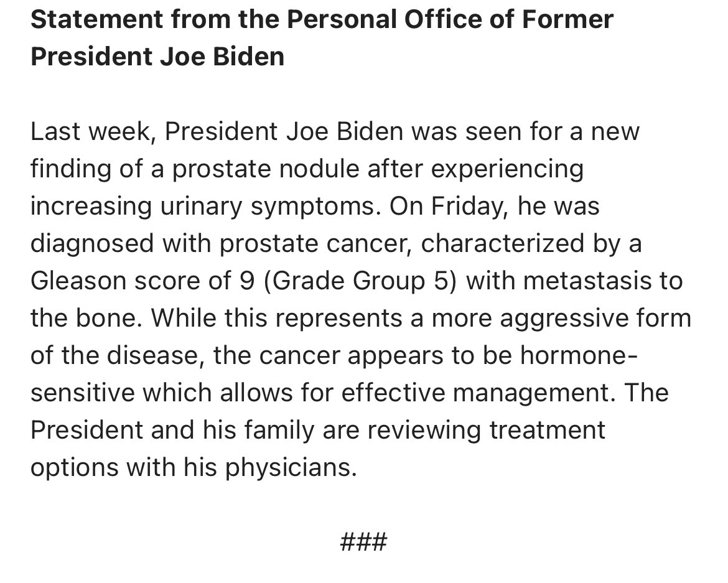This screenshot has width=728, height=583.
Task: Click the '###' end marker
Action: (x=364, y=541)
